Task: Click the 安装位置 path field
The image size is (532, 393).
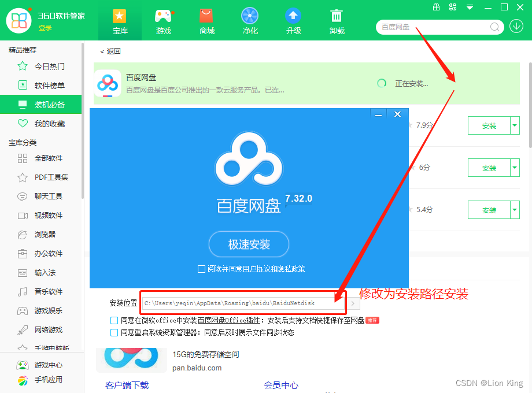Action: coord(243,303)
